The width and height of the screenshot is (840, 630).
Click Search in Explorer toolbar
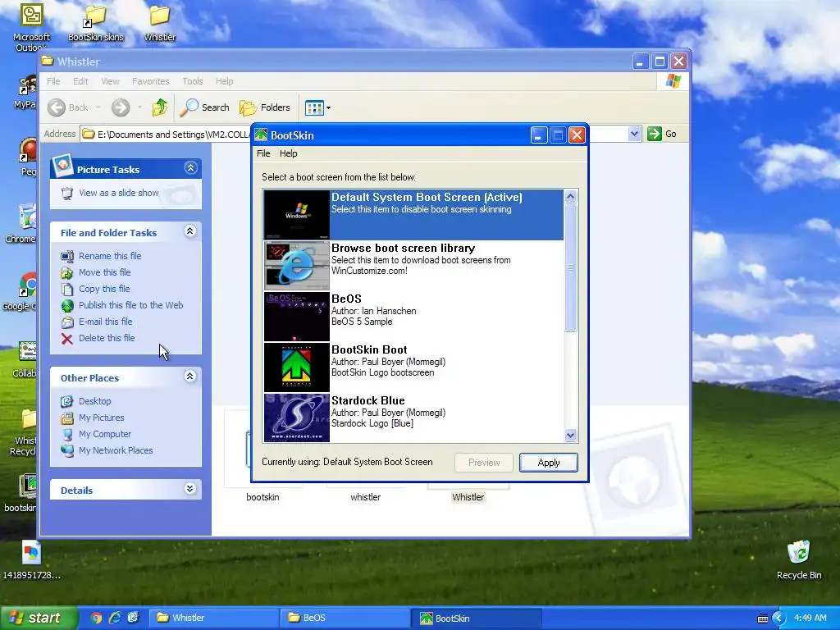point(204,107)
